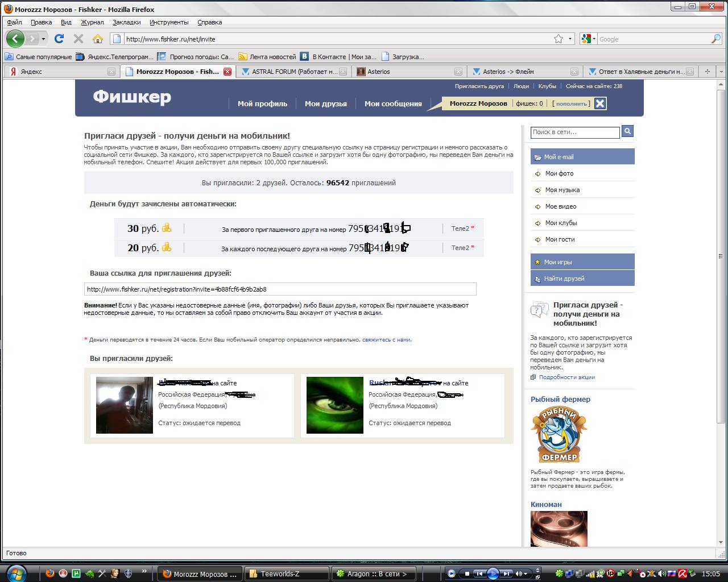Click the Мои друзья navigation link
The image size is (728, 582).
[x=325, y=103]
